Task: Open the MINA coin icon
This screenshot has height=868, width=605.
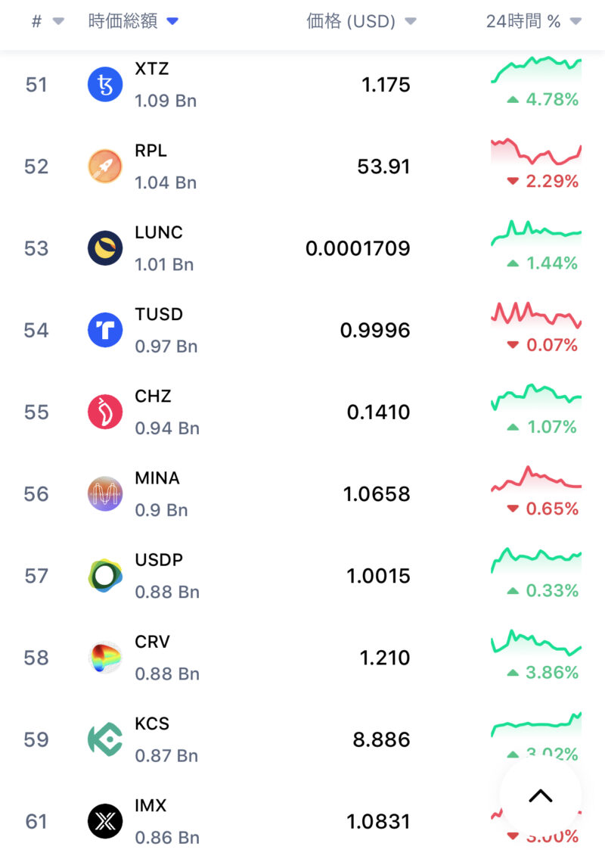Action: pos(105,494)
